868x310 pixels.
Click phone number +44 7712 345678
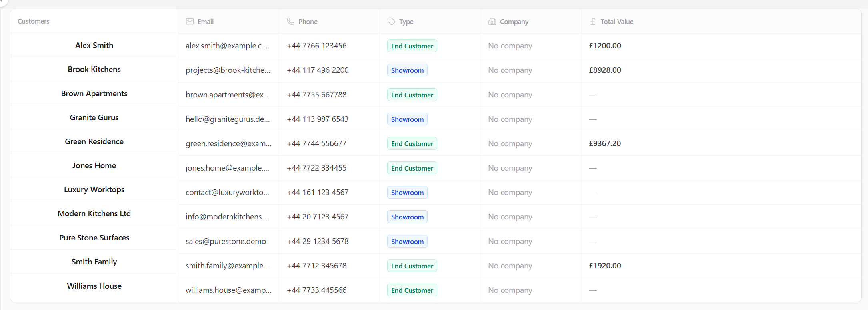pyautogui.click(x=317, y=266)
